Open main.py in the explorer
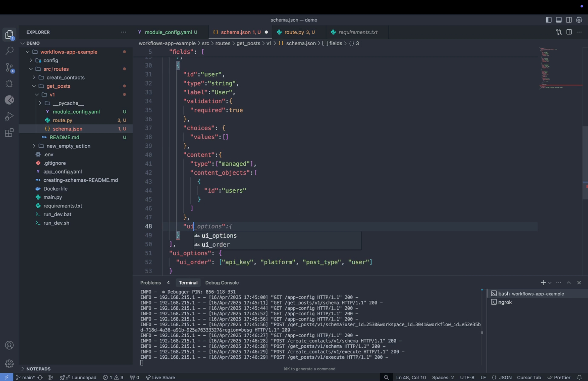588x381 pixels. tap(53, 197)
